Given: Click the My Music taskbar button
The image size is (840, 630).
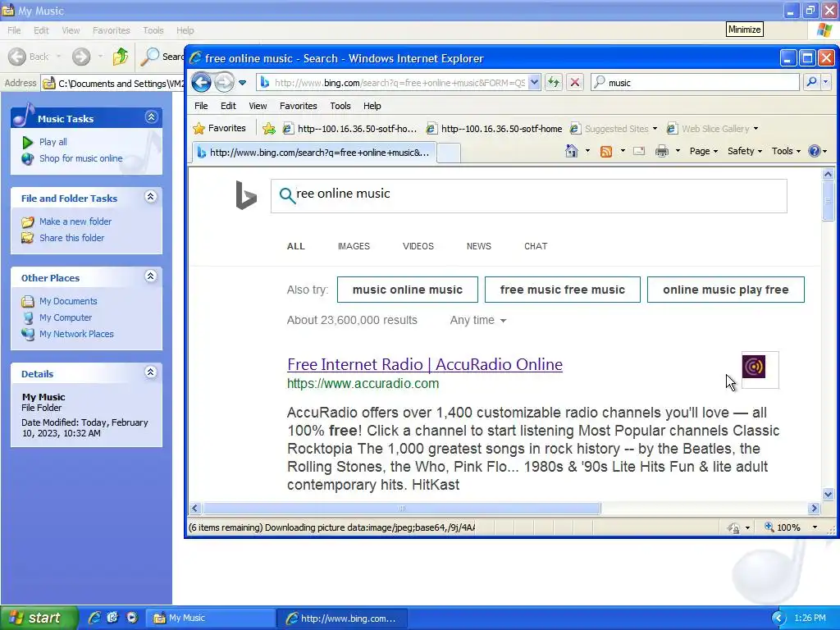Looking at the screenshot, I should 211,619.
